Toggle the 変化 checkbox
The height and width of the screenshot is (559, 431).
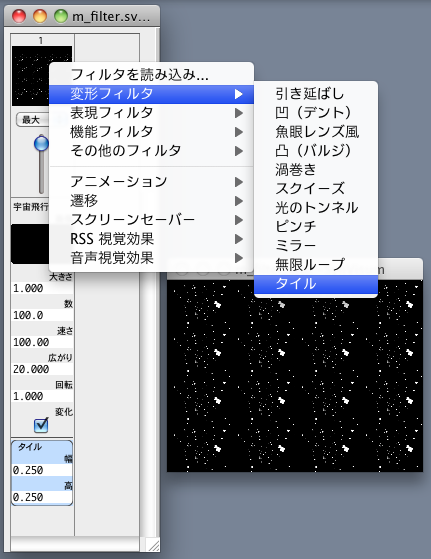tap(41, 425)
